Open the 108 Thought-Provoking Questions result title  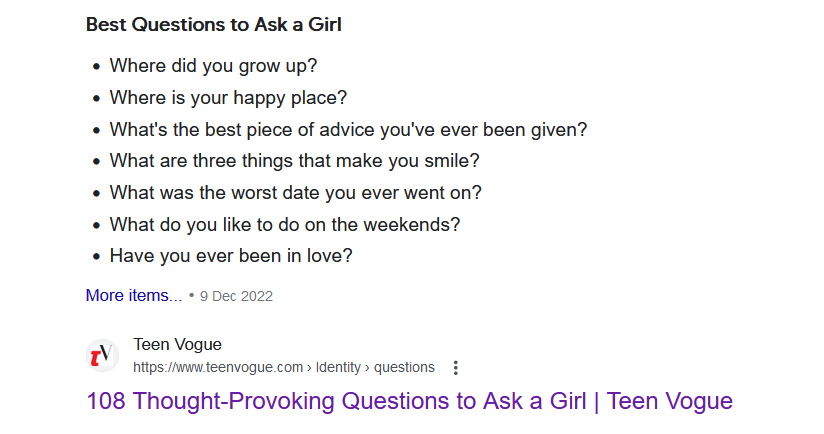point(409,401)
